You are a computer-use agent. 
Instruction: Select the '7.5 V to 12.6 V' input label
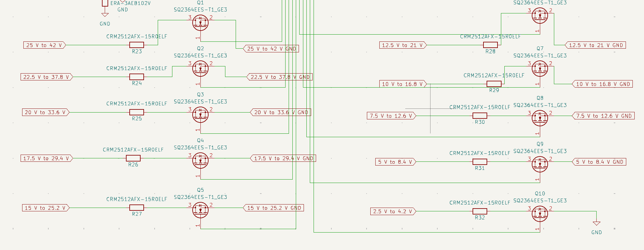391,116
